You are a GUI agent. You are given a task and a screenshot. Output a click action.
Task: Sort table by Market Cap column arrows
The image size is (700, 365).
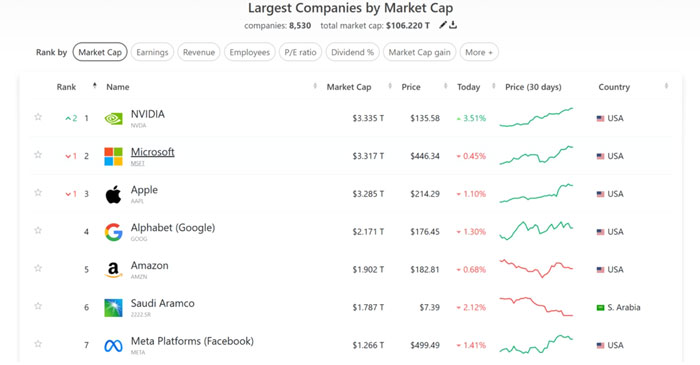point(390,86)
